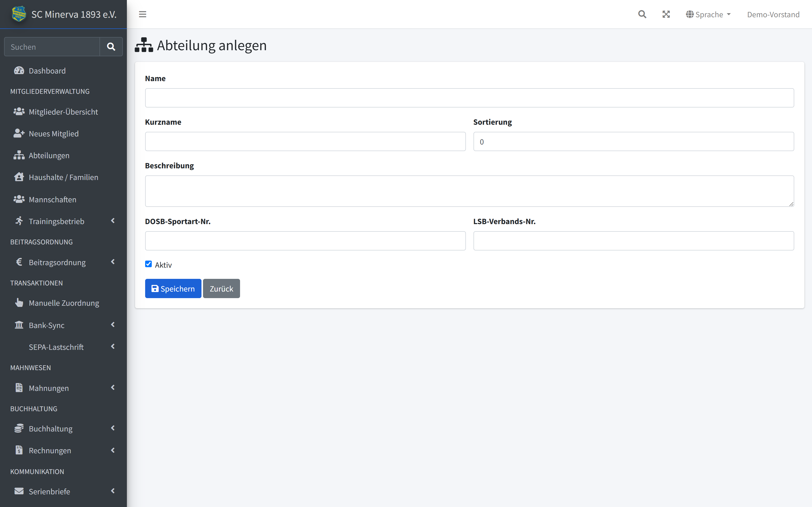Click the sidebar search magnifier button
Screen dimensions: 812x507
(x=111, y=47)
